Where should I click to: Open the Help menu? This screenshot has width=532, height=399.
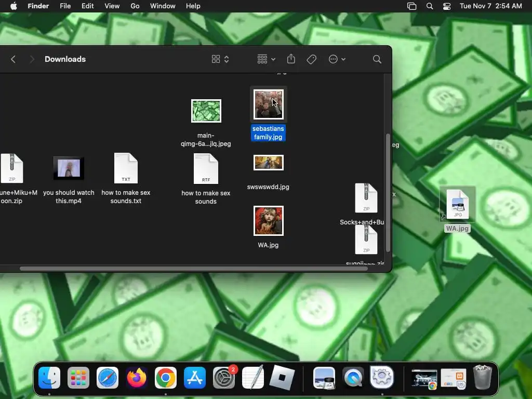(x=193, y=6)
